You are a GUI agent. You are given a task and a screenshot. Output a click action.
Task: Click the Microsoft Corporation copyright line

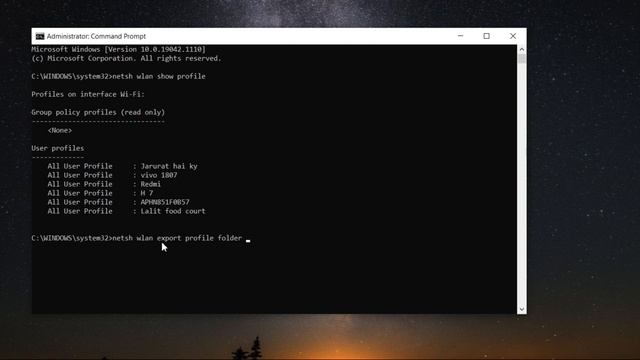coord(126,58)
